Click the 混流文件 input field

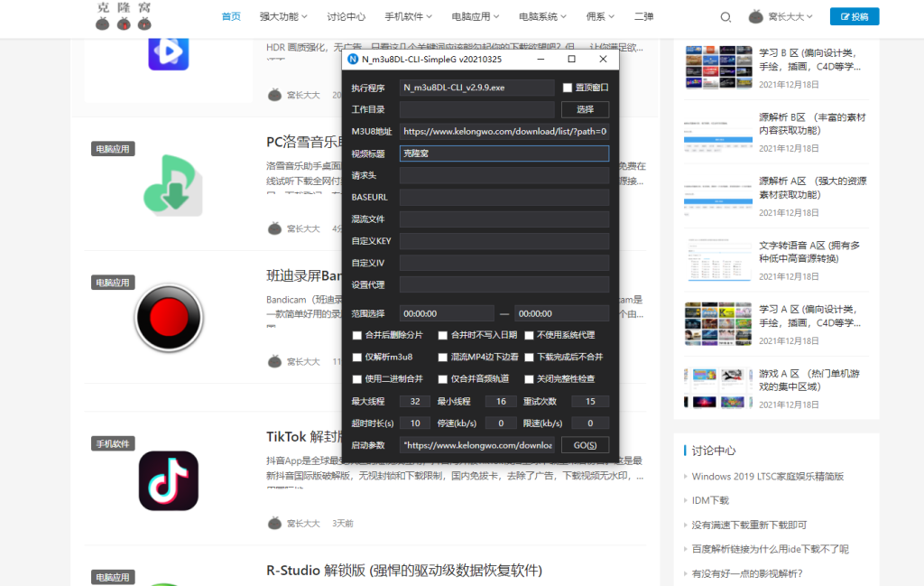coord(504,219)
